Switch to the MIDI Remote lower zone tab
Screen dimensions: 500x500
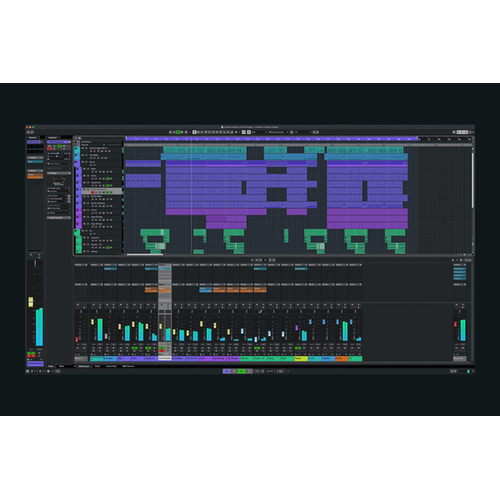point(128,366)
